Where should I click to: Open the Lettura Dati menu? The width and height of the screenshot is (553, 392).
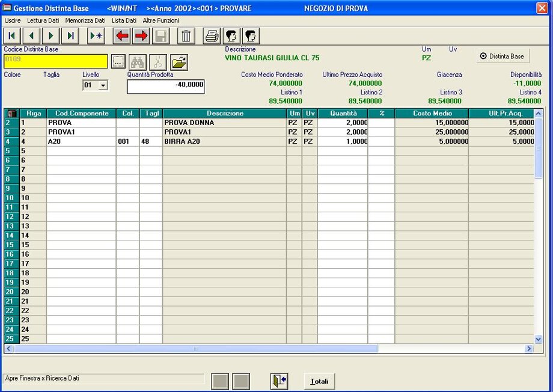point(43,20)
